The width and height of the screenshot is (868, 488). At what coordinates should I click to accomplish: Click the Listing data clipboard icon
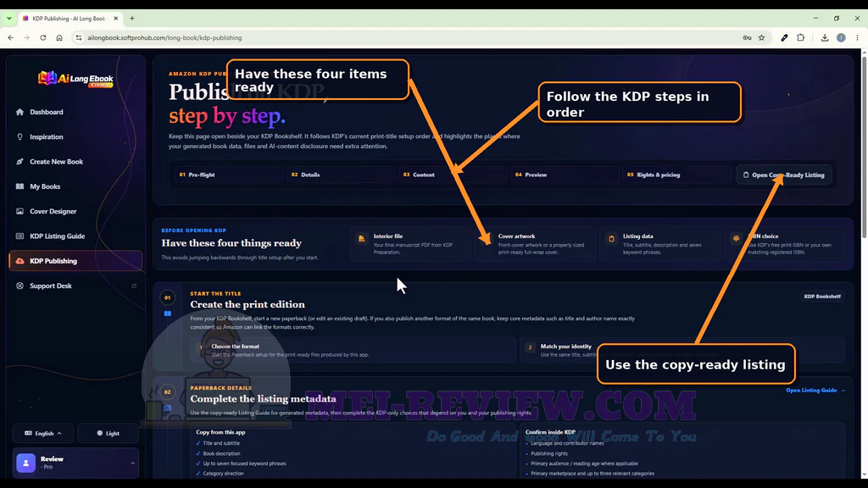(x=611, y=238)
